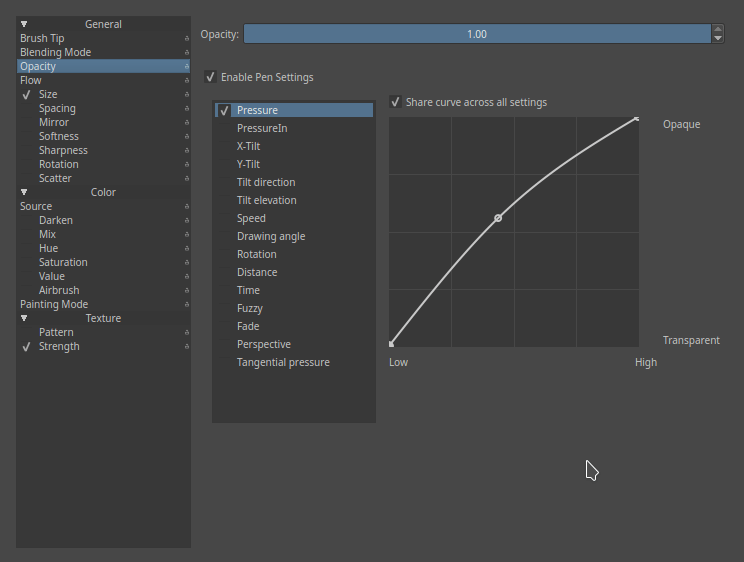The width and height of the screenshot is (744, 562).
Task: Click lock icon on Size row
Action: (186, 94)
